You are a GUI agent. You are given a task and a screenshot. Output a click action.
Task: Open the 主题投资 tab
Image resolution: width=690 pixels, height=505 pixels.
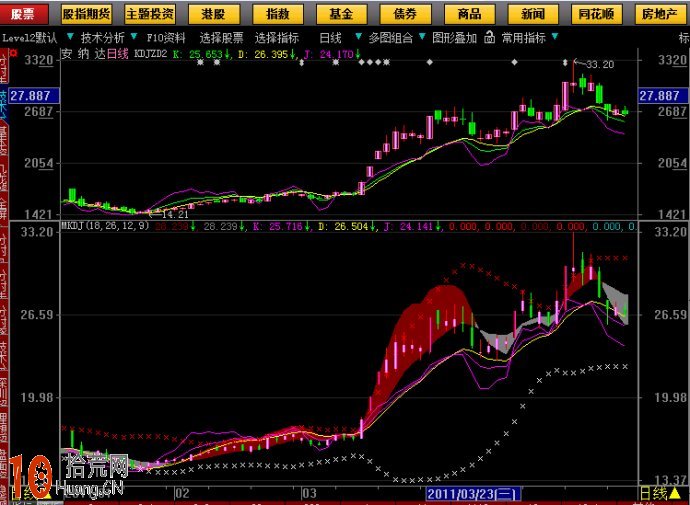click(150, 14)
